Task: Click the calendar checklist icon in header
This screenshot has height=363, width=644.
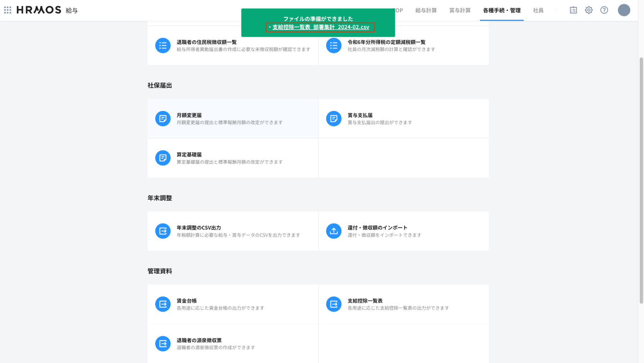Action: point(573,10)
